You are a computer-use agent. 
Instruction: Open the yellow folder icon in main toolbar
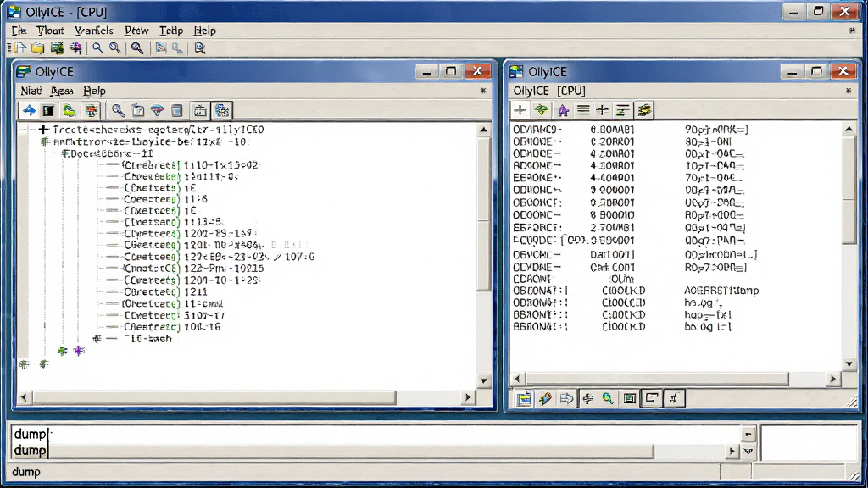(37, 48)
